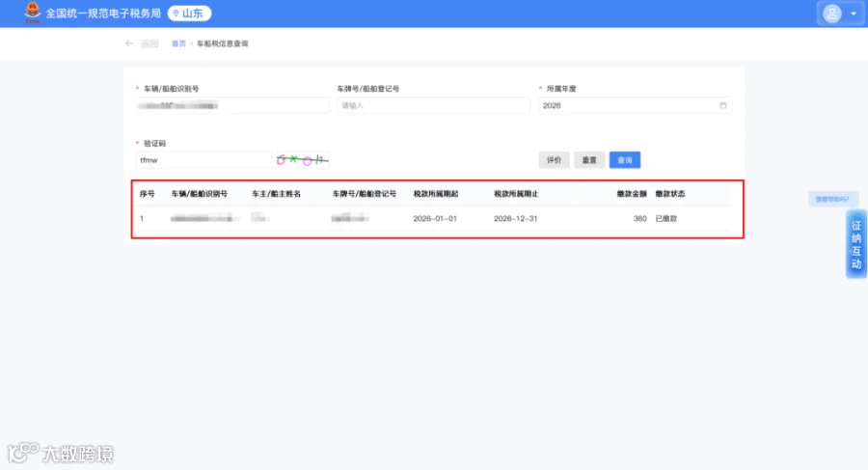This screenshot has height=470, width=868.
Task: Click the 评价 button
Action: click(555, 160)
